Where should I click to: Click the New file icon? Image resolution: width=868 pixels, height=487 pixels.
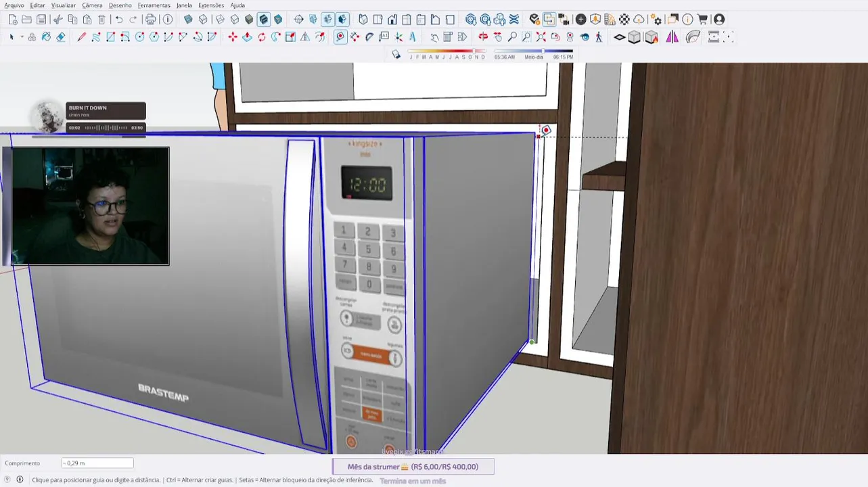12,20
